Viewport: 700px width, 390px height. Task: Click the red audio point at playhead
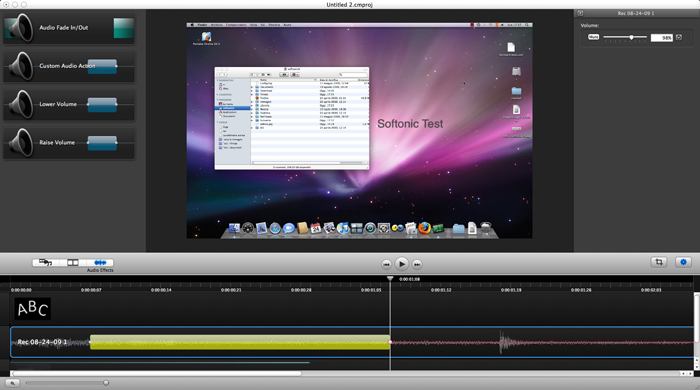tap(390, 342)
